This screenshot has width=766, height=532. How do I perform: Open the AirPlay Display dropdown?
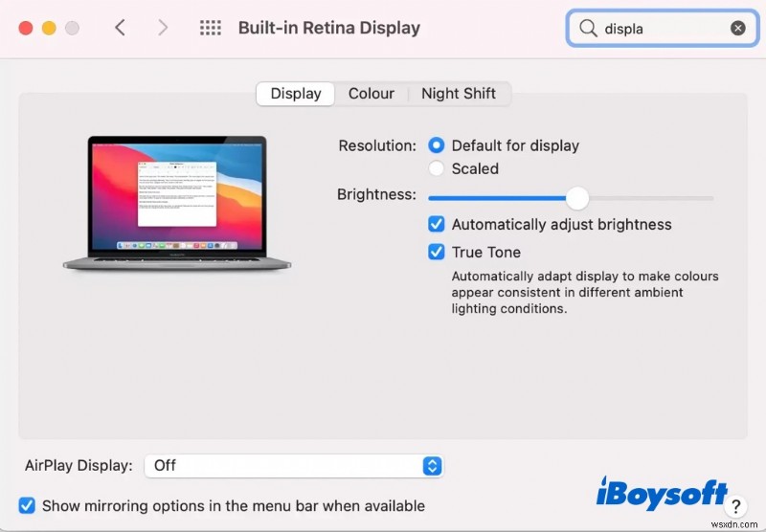pyautogui.click(x=294, y=466)
